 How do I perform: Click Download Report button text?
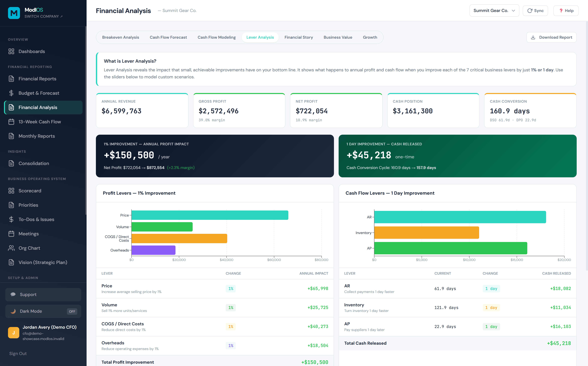[556, 37]
